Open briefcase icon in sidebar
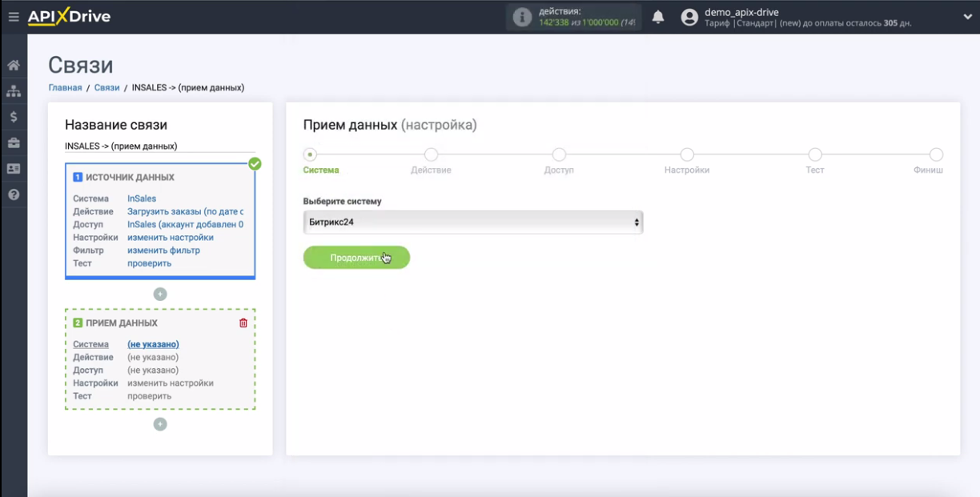Screen dimensions: 980x497 coord(14,143)
